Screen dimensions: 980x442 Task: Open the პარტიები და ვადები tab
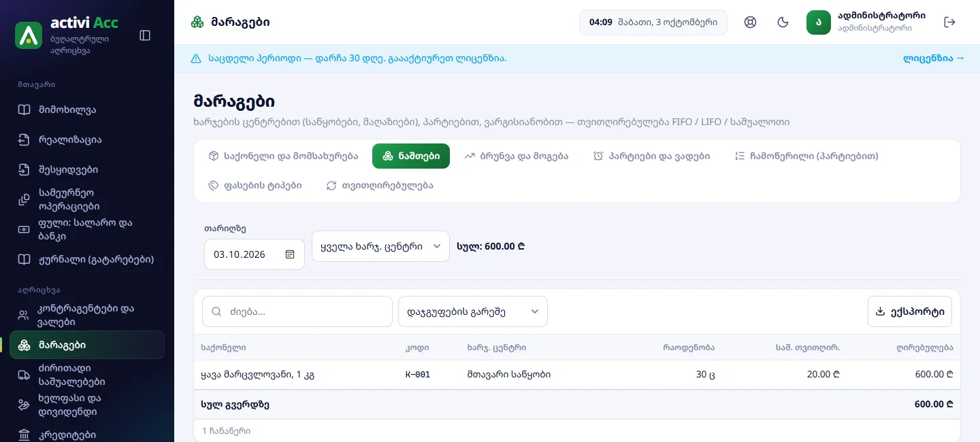tap(651, 156)
